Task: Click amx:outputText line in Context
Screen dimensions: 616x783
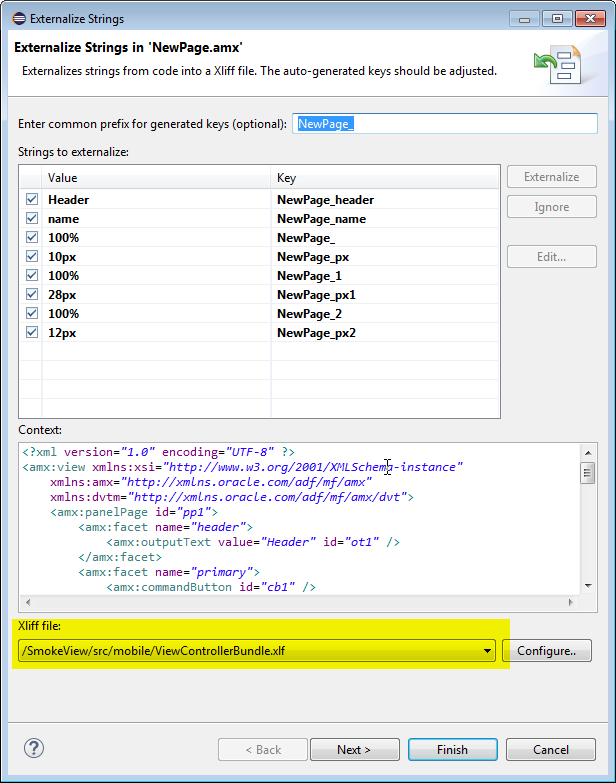Action: (x=253, y=542)
